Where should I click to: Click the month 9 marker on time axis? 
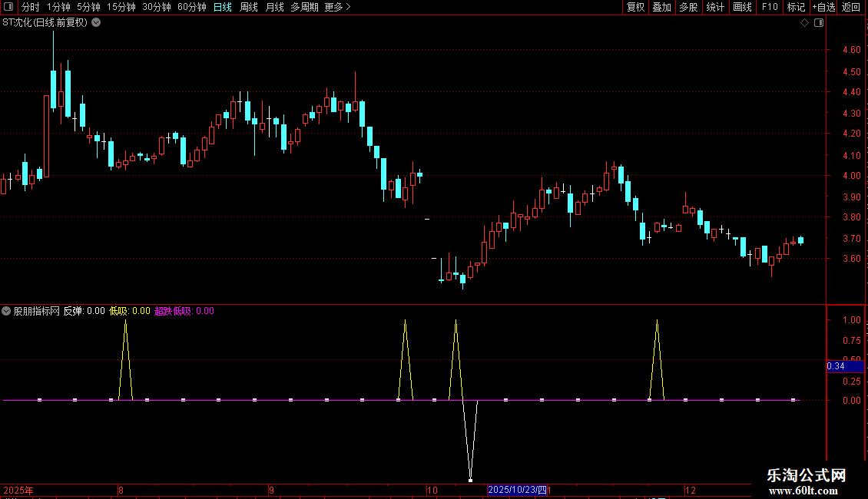(x=271, y=490)
